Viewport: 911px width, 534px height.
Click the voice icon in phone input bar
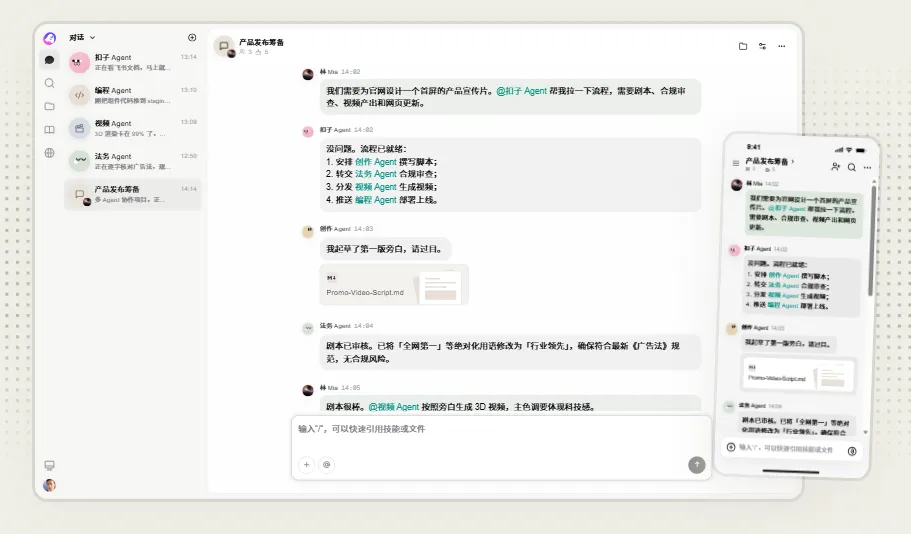[852, 451]
